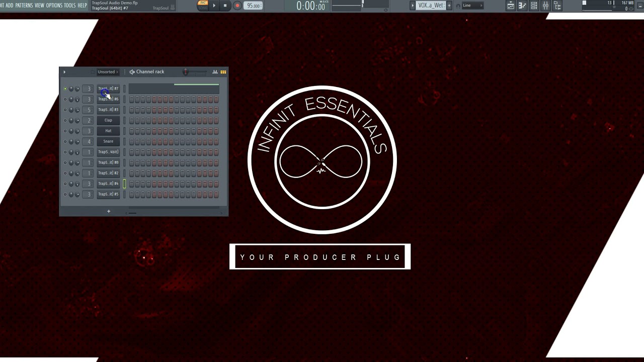Open the ADD menu

(9, 6)
